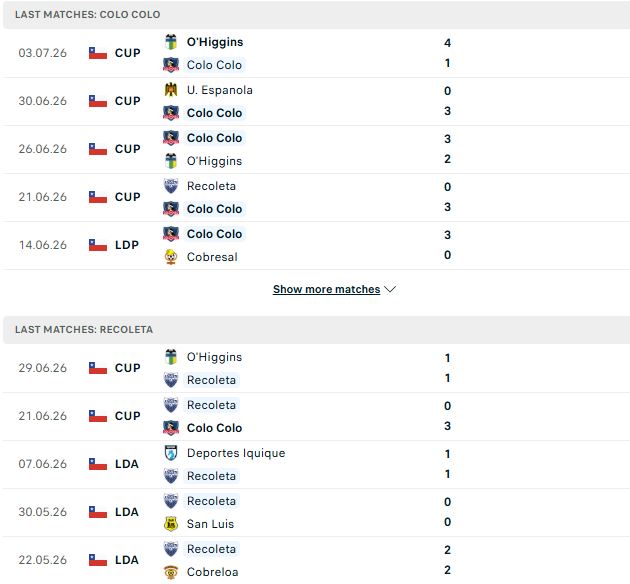Click U. Espanola team crest icon
This screenshot has height=584, width=630.
171,90
